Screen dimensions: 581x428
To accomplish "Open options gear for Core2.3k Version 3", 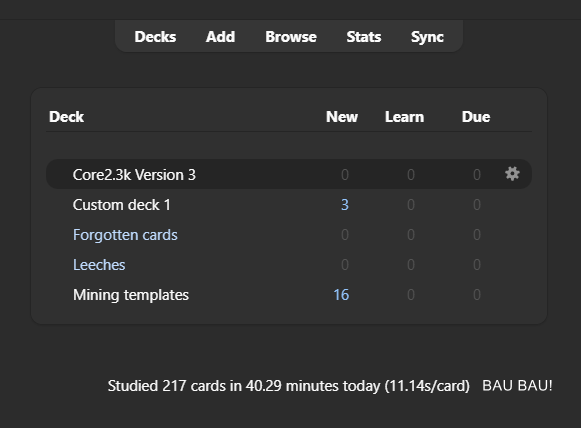I will (x=512, y=174).
